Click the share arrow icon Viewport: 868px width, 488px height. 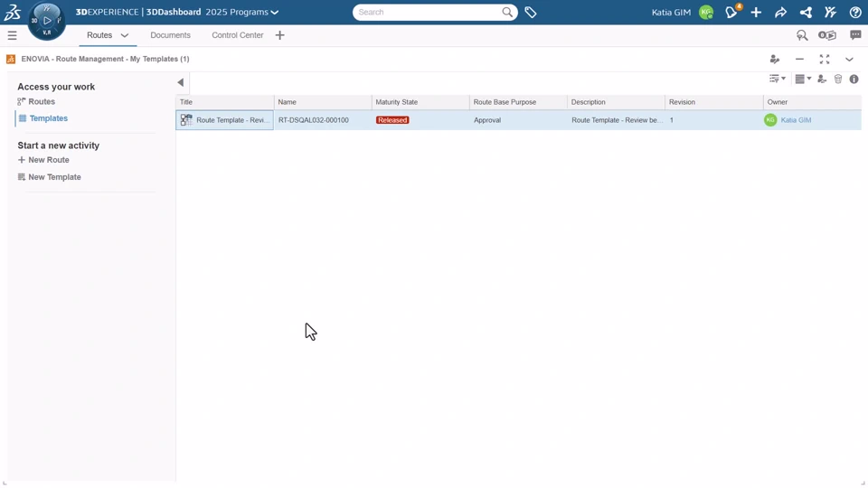[x=780, y=12]
